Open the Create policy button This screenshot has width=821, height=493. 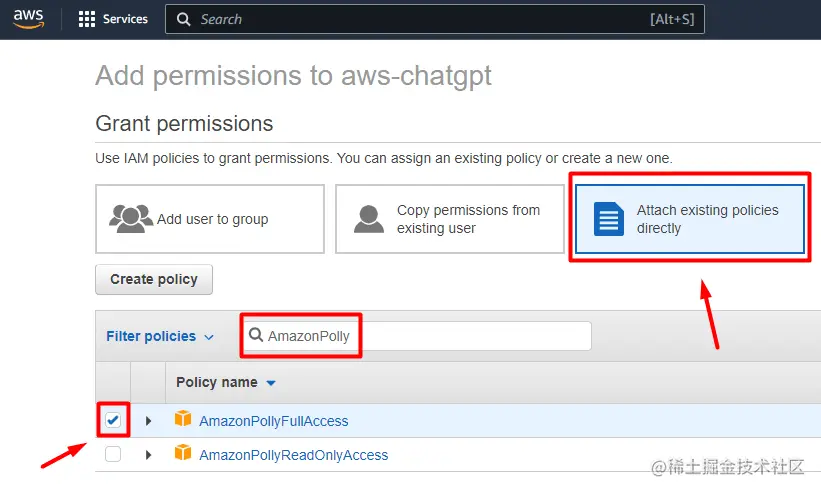pos(154,279)
